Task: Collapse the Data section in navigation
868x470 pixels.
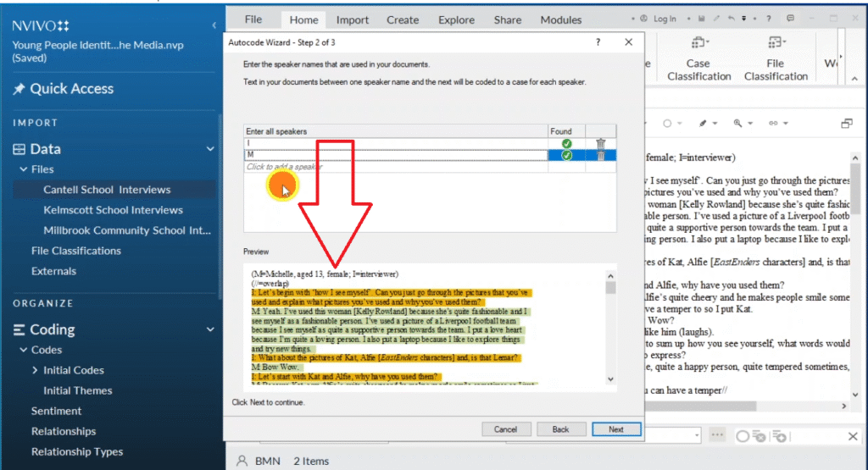Action: (x=210, y=149)
